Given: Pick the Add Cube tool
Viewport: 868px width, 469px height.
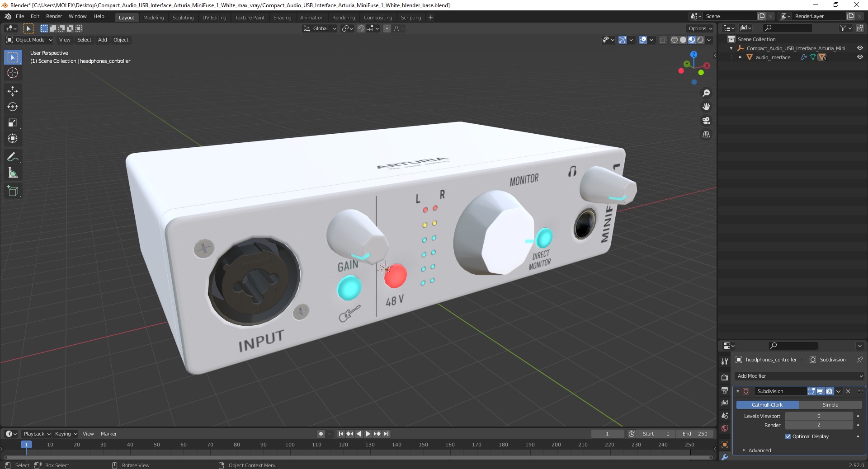Looking at the screenshot, I should (13, 191).
